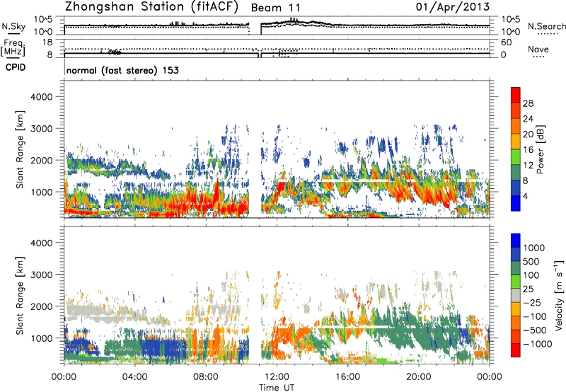Click the '1000' velocity colorbar tick value

(x=534, y=248)
